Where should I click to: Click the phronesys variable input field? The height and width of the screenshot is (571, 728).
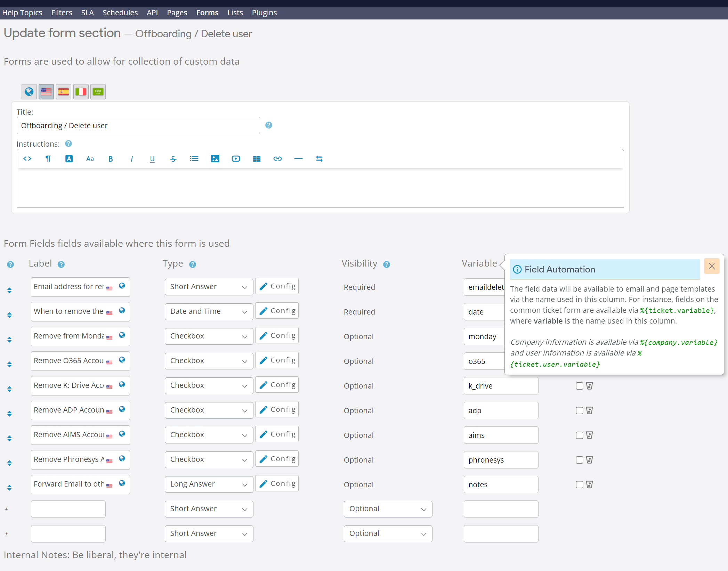tap(501, 460)
